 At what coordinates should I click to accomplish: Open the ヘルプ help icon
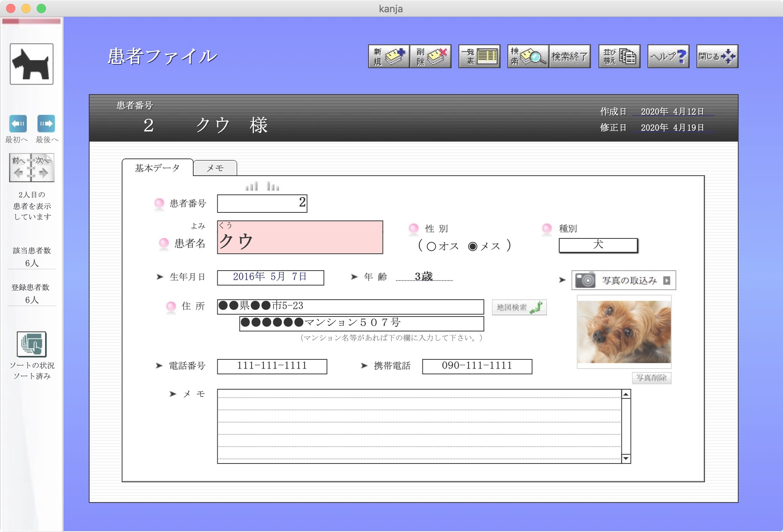coord(668,56)
